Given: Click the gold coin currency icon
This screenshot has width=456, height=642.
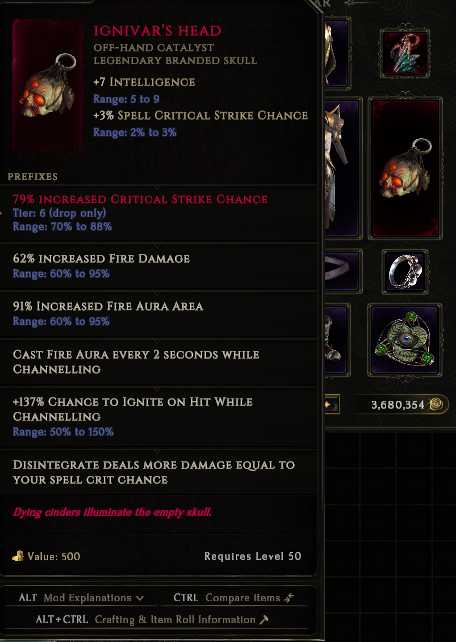Looking at the screenshot, I should click(435, 405).
